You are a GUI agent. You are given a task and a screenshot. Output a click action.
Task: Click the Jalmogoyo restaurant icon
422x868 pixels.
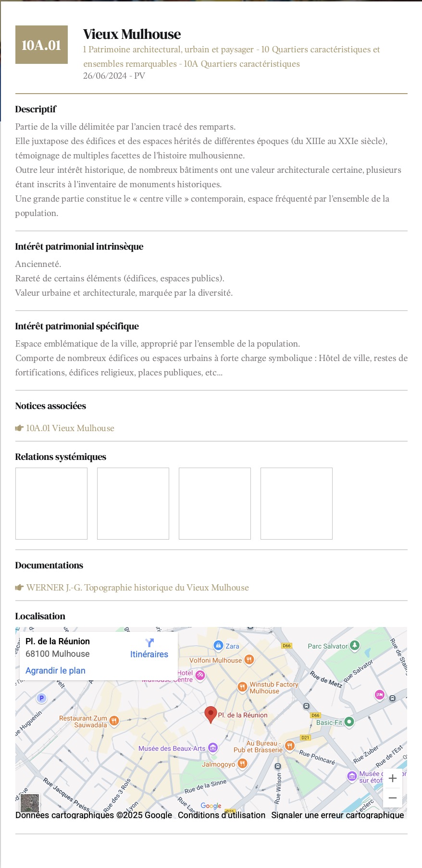point(243,763)
